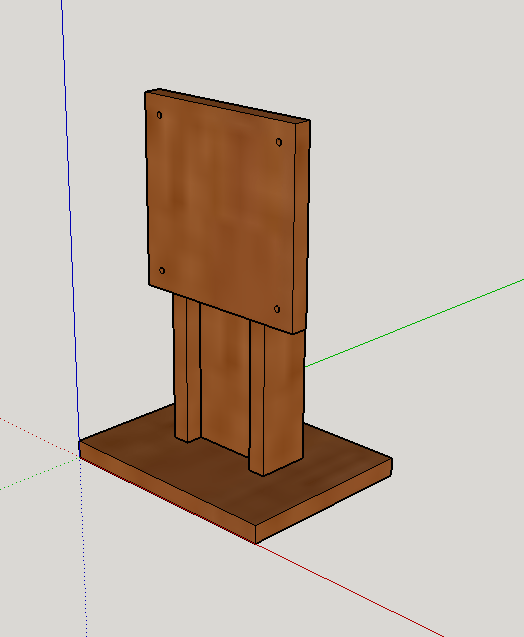The width and height of the screenshot is (524, 637).
Task: Select the lower-right screw hole on the panel
Action: click(277, 309)
